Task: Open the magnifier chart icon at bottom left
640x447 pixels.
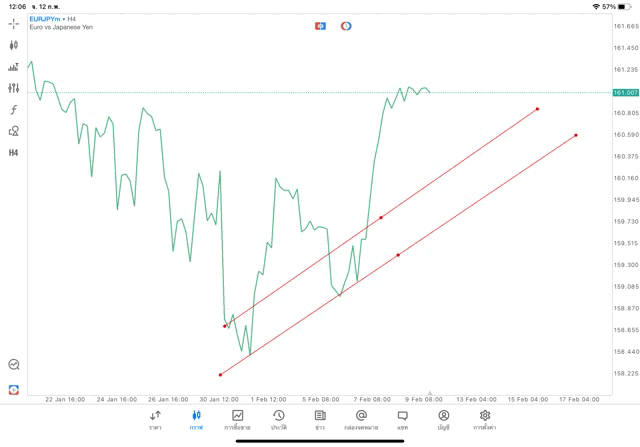Action: pos(14,364)
